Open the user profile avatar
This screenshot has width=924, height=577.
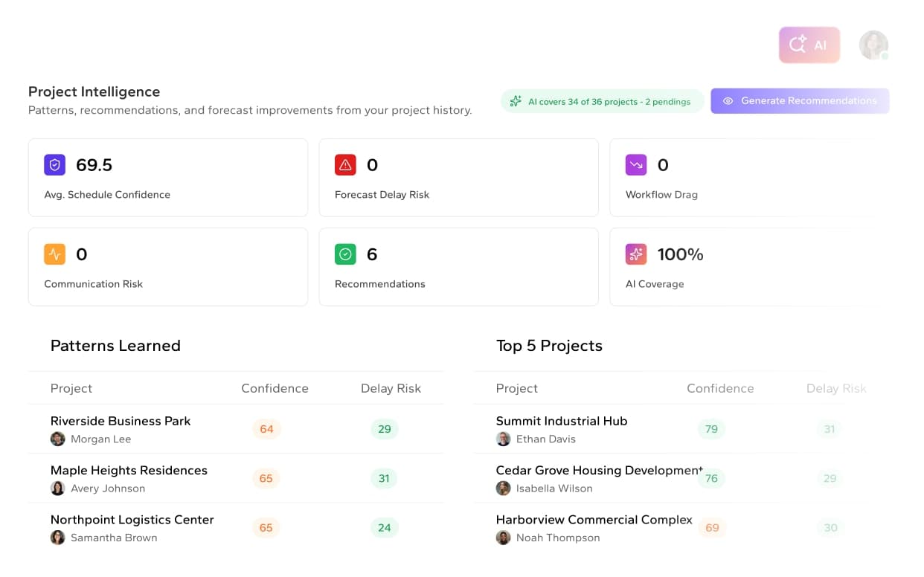873,45
